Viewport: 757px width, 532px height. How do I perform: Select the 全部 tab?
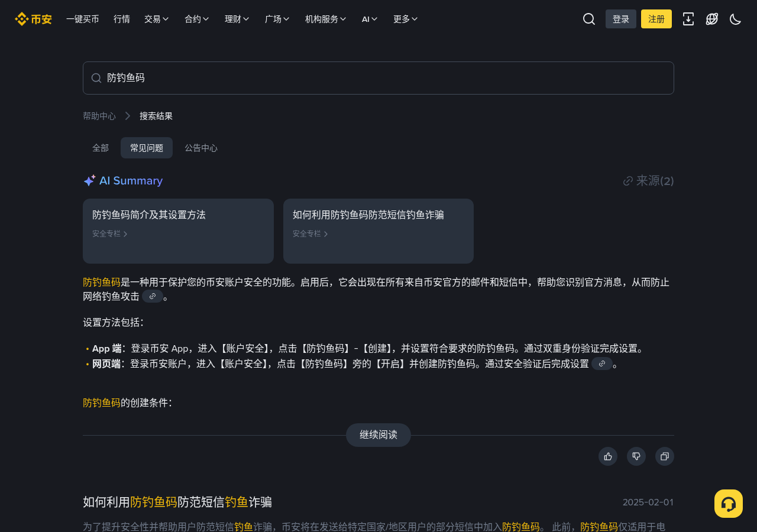[101, 148]
